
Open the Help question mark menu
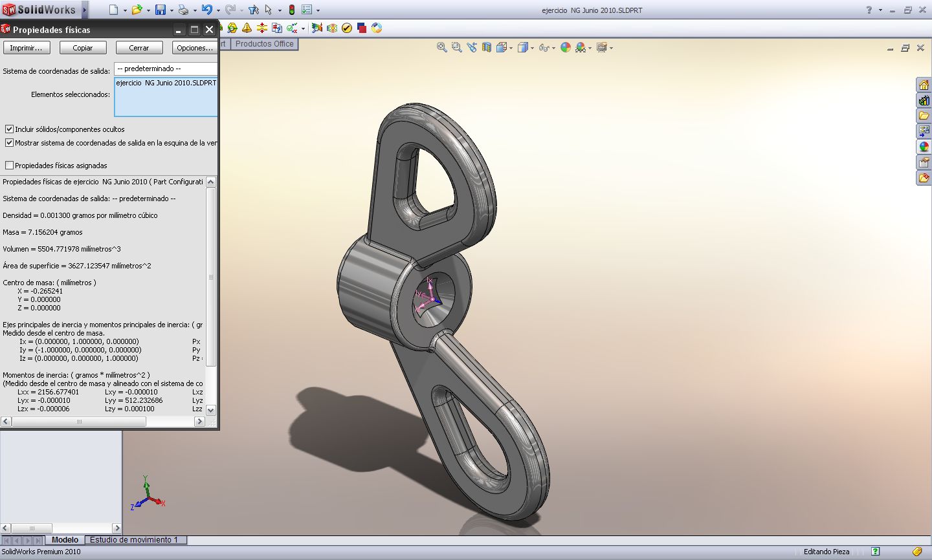point(869,10)
